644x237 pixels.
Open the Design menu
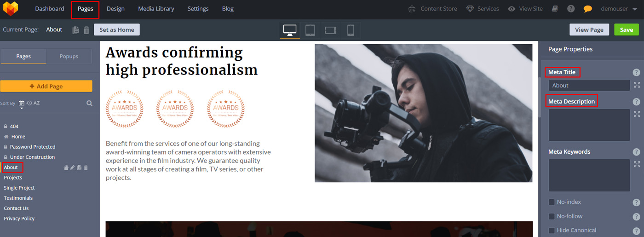[115, 9]
